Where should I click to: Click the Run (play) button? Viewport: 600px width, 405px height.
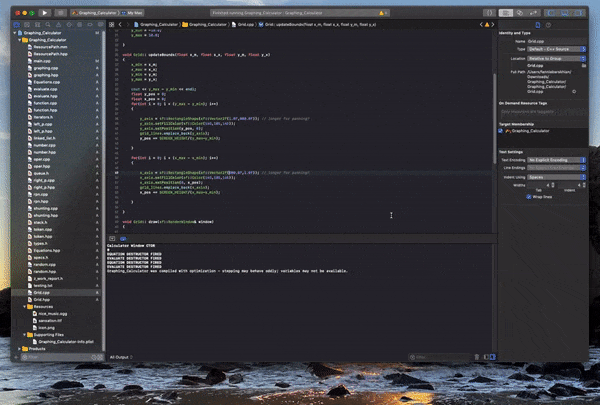coord(45,11)
